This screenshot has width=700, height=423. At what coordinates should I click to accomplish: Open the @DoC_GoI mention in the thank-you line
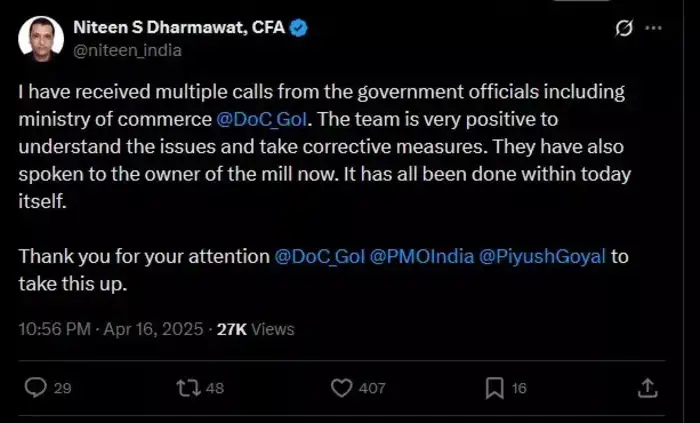tap(320, 257)
